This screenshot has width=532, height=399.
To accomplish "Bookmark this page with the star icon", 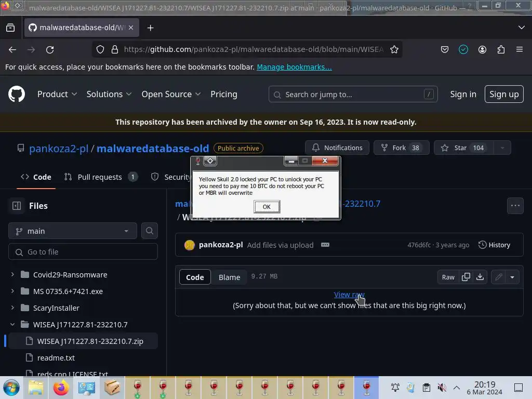I will pyautogui.click(x=394, y=49).
